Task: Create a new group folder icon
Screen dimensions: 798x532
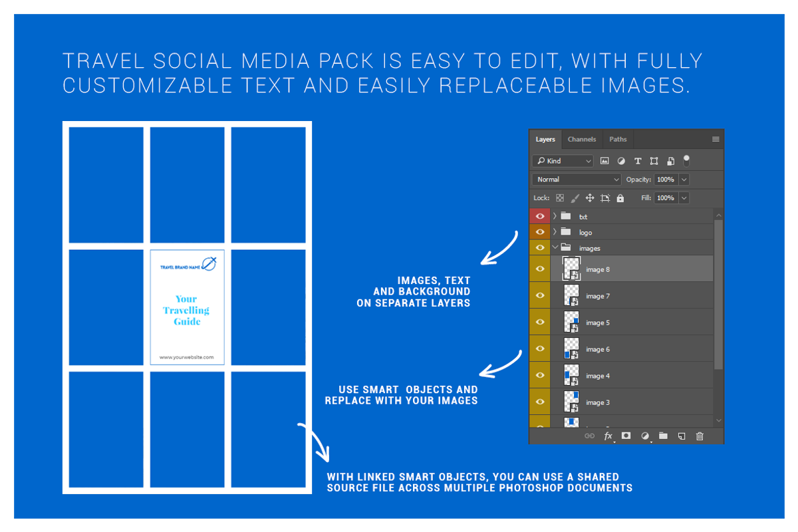Action: pos(663,436)
